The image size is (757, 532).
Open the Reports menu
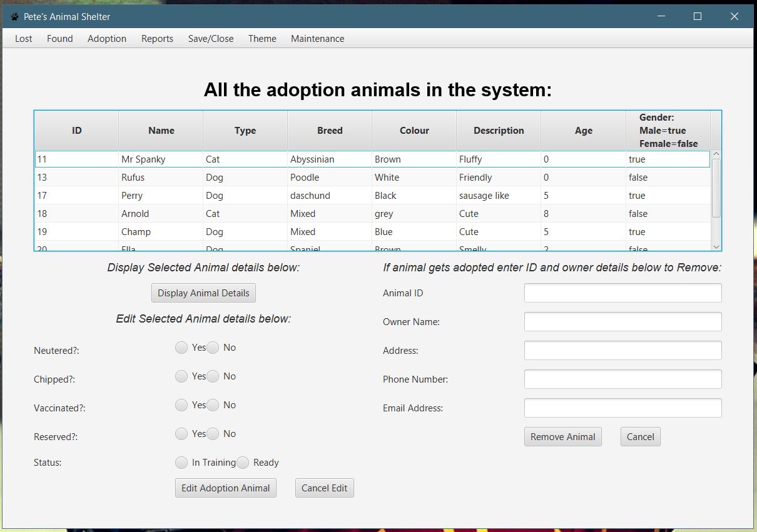[x=157, y=39]
